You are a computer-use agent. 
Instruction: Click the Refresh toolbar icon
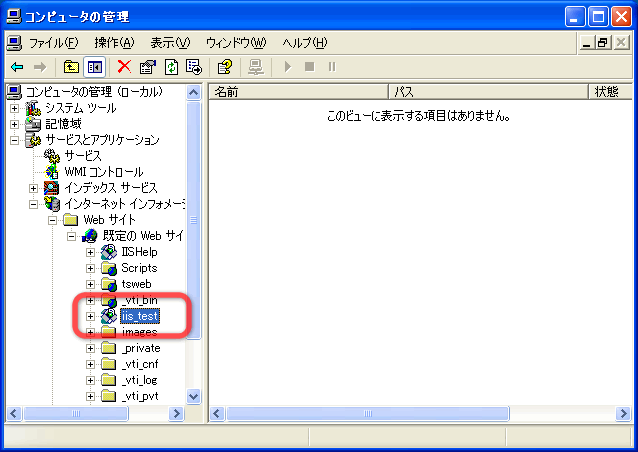pyautogui.click(x=171, y=67)
